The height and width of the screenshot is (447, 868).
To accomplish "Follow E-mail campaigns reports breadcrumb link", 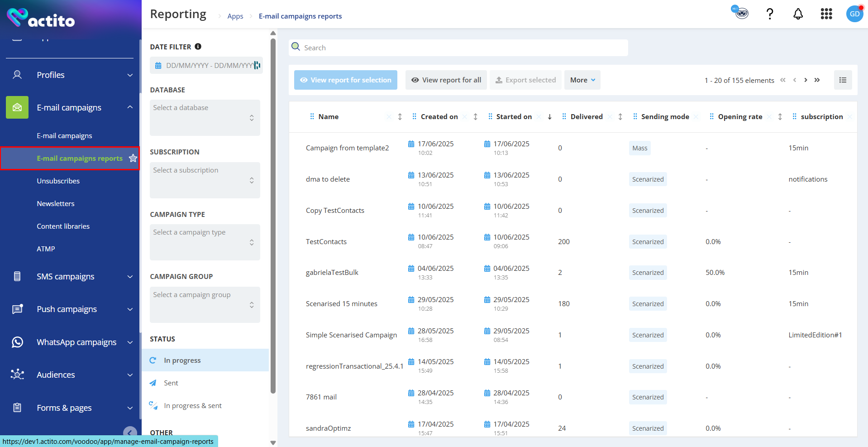I will tap(300, 16).
